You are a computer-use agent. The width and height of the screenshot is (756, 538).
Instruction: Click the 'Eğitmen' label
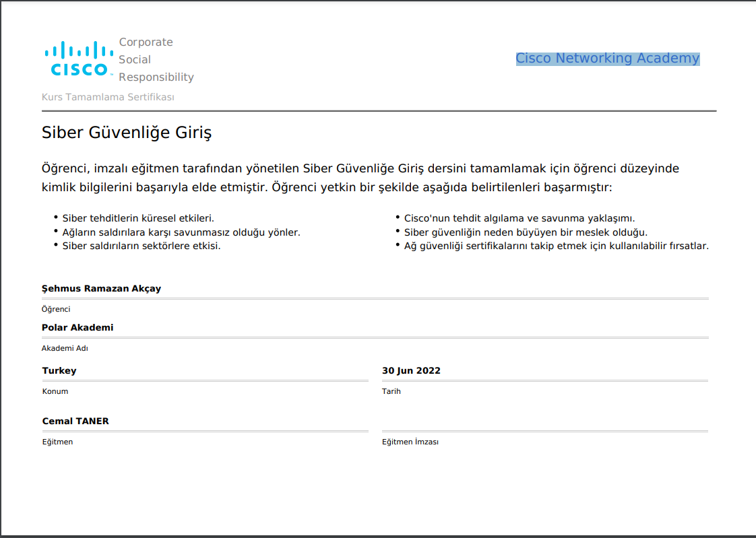(57, 442)
